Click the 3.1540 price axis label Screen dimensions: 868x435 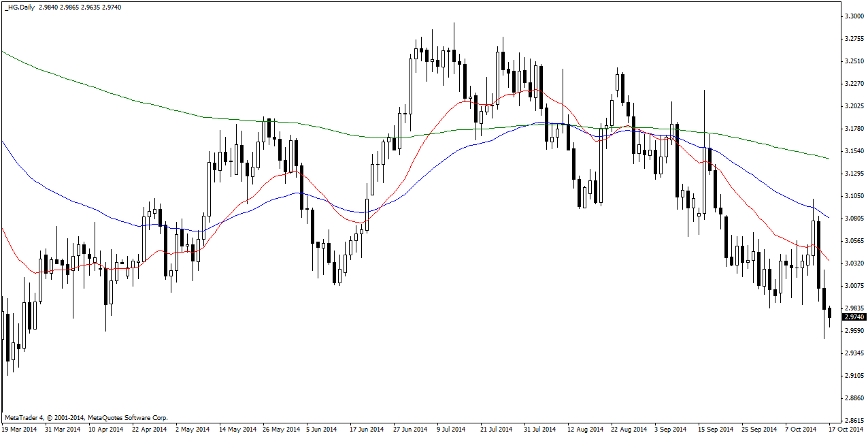pyautogui.click(x=854, y=150)
